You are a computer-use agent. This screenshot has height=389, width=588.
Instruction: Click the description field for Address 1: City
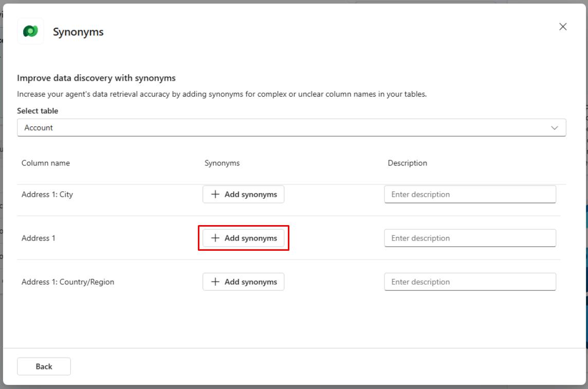470,194
